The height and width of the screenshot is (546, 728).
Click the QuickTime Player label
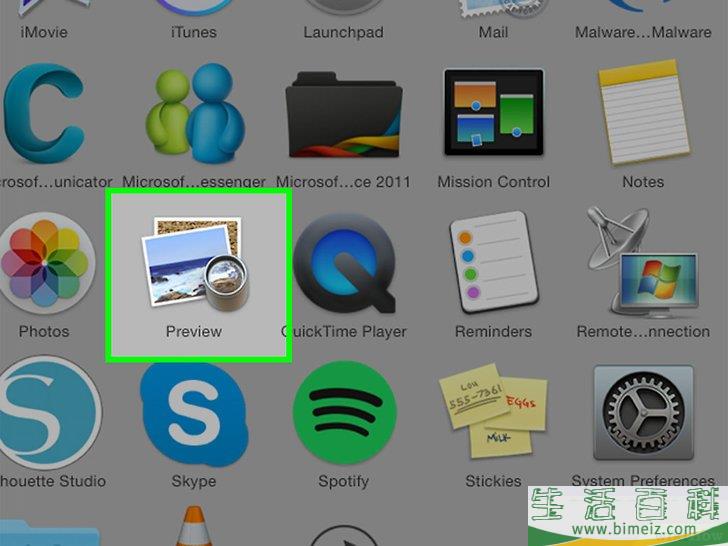[x=344, y=332]
